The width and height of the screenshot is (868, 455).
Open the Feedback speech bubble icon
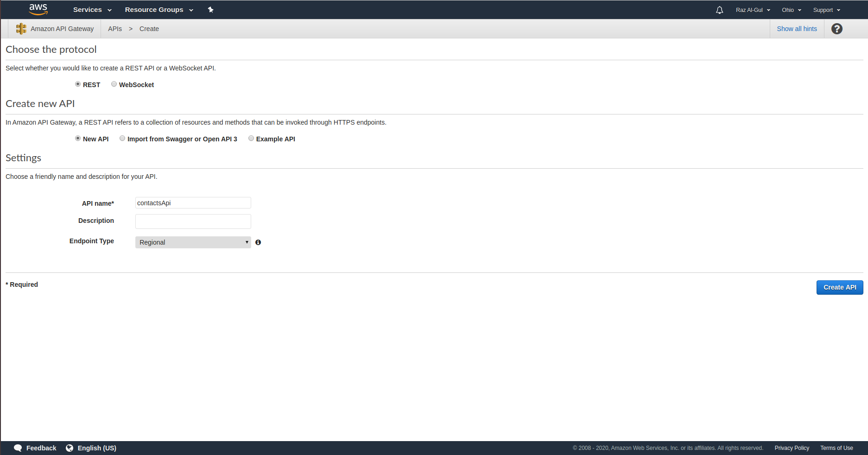pos(18,448)
